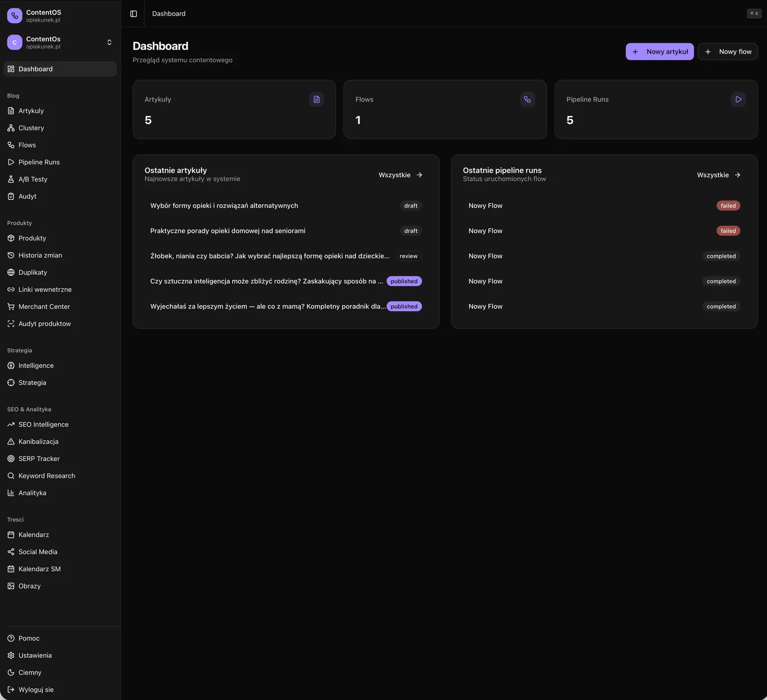
Task: Click the ContentOS logo icon
Action: pyautogui.click(x=14, y=15)
